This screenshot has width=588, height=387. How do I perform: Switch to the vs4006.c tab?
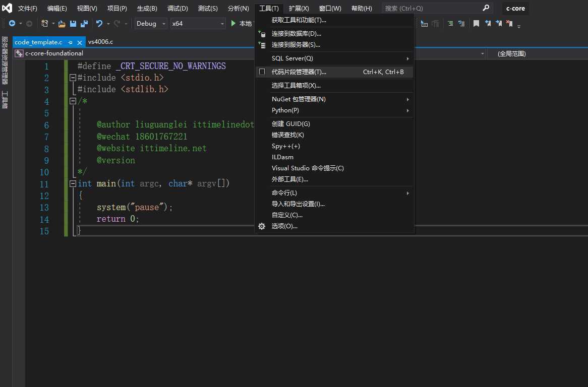[100, 42]
